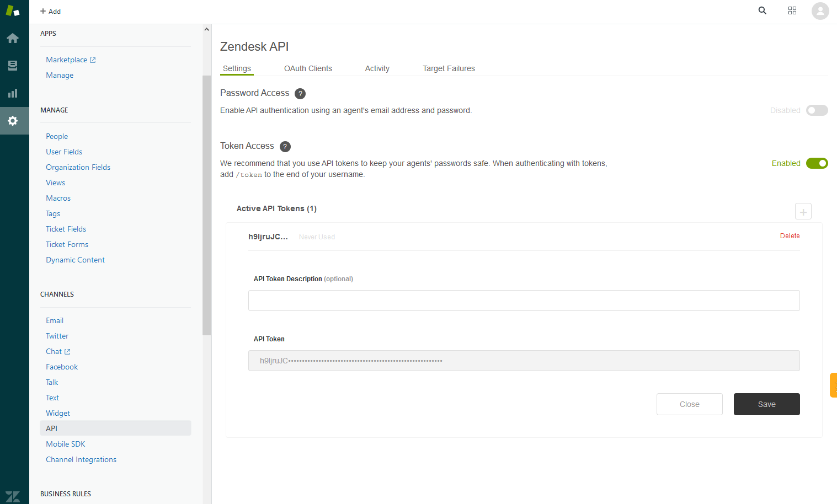Click the Never Used status text

coord(317,237)
